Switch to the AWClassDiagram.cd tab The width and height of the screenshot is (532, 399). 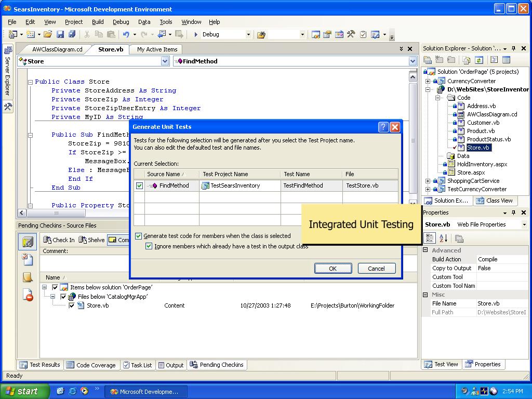[x=57, y=49]
